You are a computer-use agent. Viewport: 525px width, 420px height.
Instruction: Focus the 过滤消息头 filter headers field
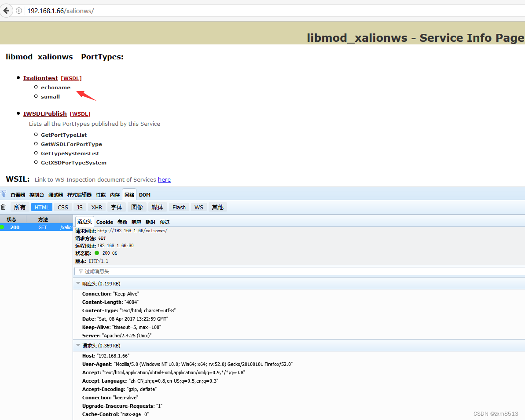(x=300, y=271)
